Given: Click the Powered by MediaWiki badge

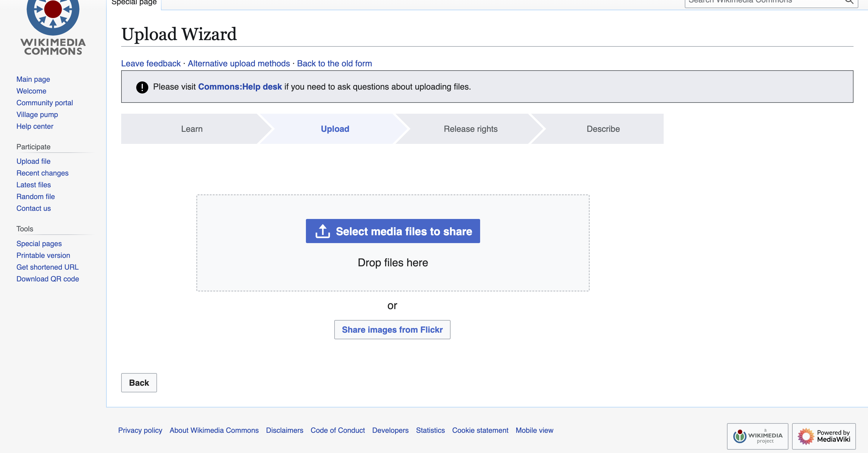Looking at the screenshot, I should click(x=823, y=436).
